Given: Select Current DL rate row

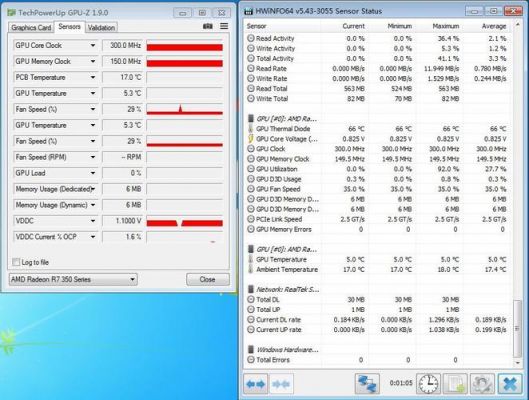Looking at the screenshot, I should (377, 320).
